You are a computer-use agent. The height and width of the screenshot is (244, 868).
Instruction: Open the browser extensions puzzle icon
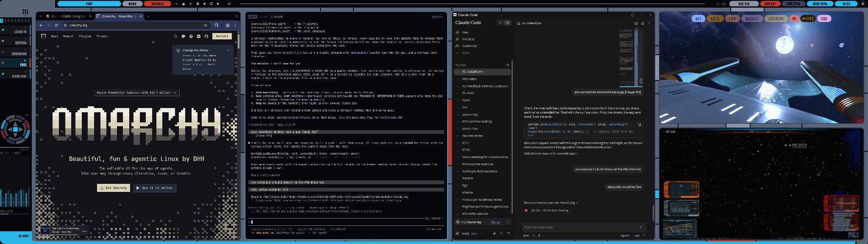[x=216, y=25]
